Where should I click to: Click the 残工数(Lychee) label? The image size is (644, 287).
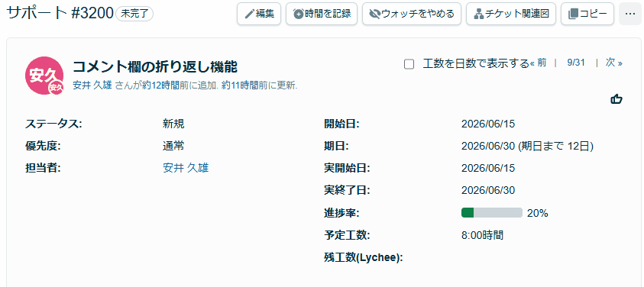pyautogui.click(x=364, y=258)
